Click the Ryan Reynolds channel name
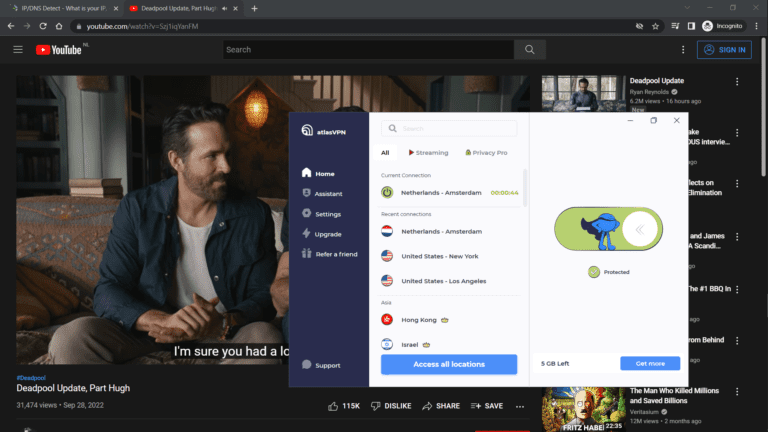This screenshot has width=768, height=432. coord(649,92)
